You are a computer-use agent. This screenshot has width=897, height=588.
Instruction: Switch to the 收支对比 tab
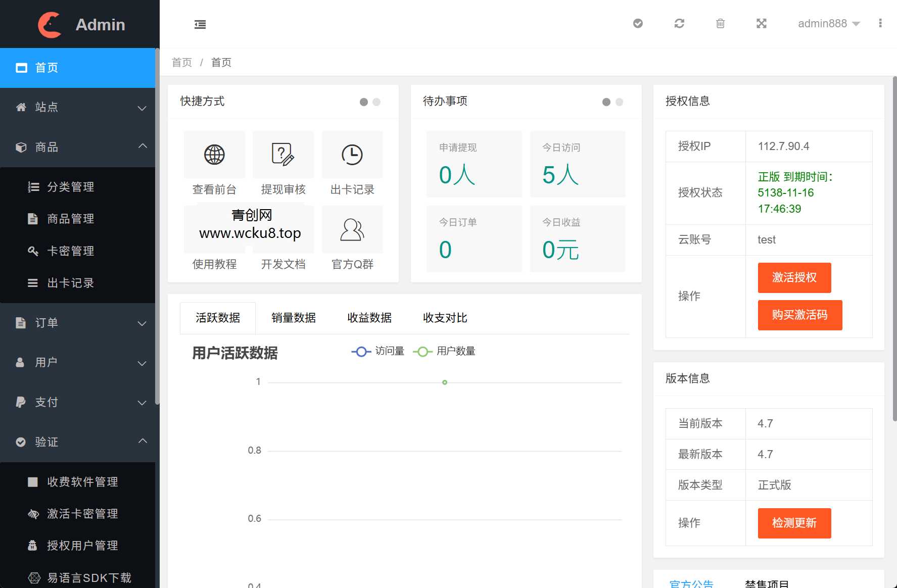(x=444, y=318)
